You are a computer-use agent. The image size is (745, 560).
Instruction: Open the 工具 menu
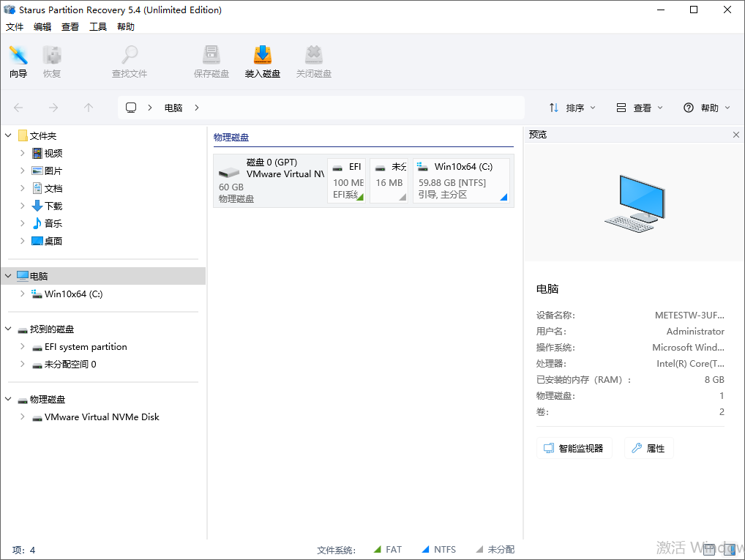tap(98, 27)
